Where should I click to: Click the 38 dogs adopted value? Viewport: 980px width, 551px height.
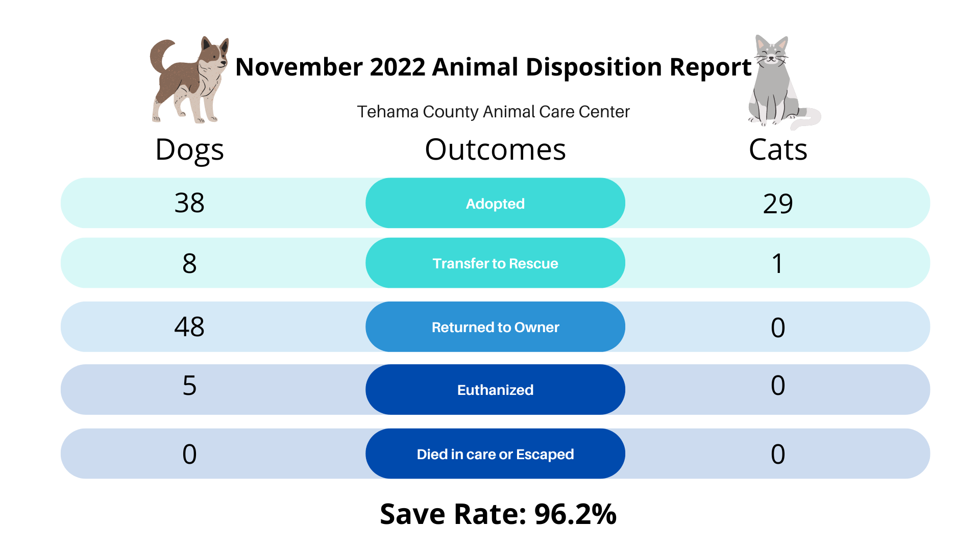[189, 203]
